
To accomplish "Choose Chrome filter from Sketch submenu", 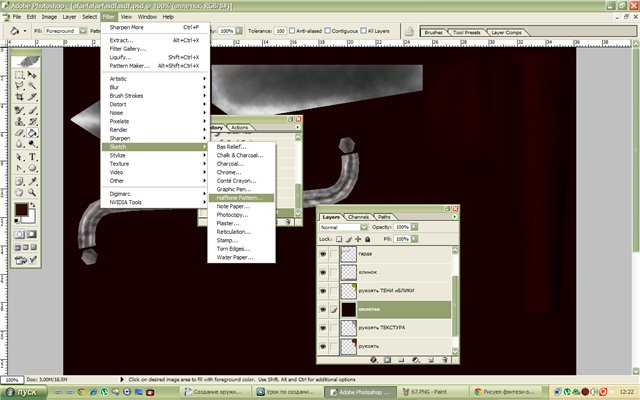I will click(241, 172).
